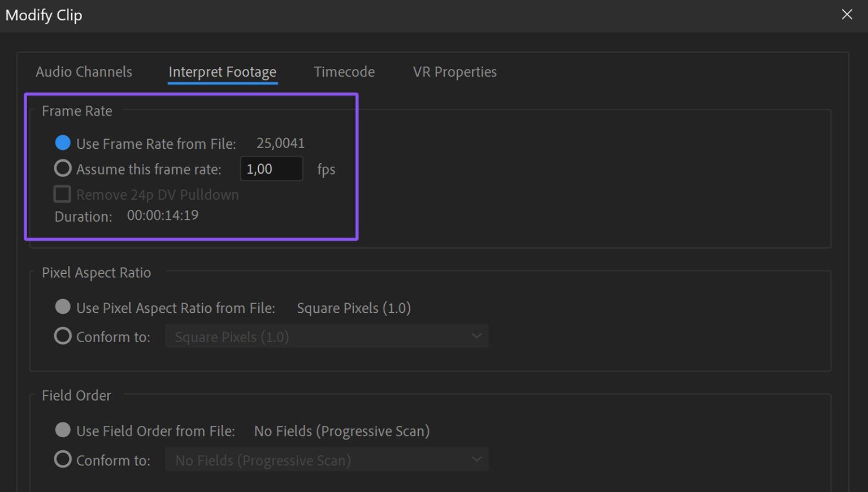The width and height of the screenshot is (868, 492).
Task: Select Conform to under Pixel Aspect Ratio
Action: 63,335
